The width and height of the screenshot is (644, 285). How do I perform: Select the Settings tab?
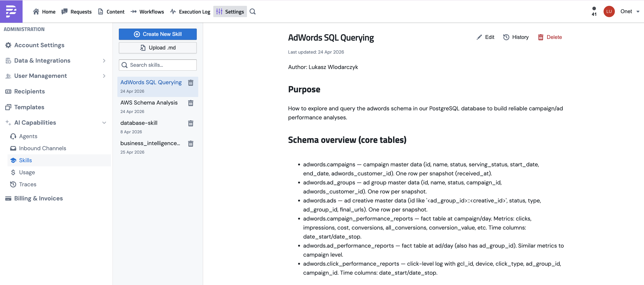[230, 11]
